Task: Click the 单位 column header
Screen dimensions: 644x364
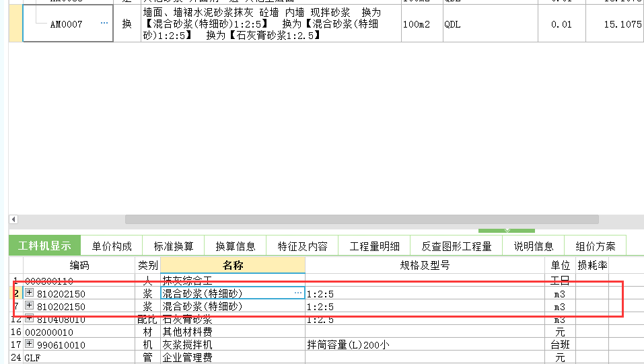Action: 560,265
